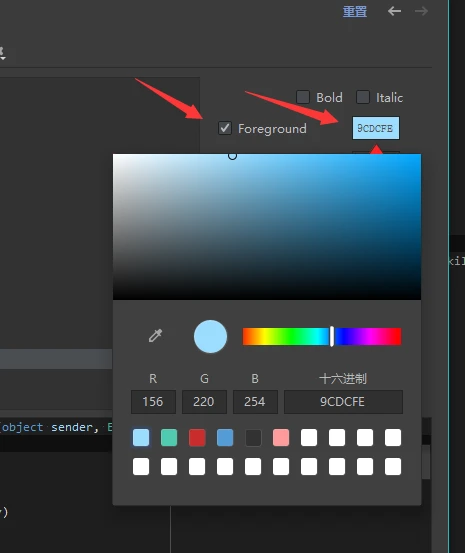Screen dimensions: 465x553
Task: Click the hex field showing 9CDCFE
Action: [x=343, y=402]
